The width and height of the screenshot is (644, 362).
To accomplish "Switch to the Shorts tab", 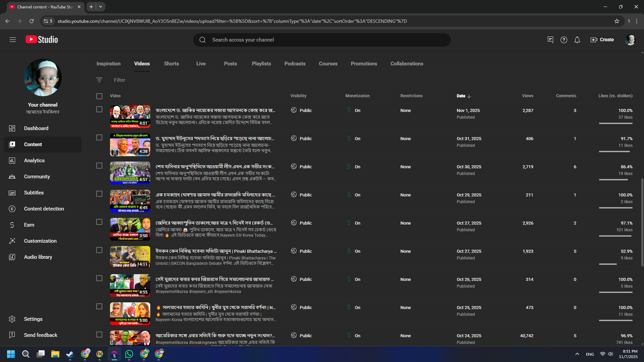I will coord(171,64).
